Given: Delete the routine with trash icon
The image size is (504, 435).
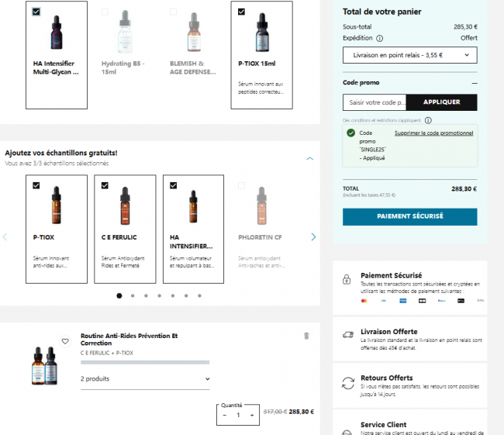Looking at the screenshot, I should coord(306,336).
